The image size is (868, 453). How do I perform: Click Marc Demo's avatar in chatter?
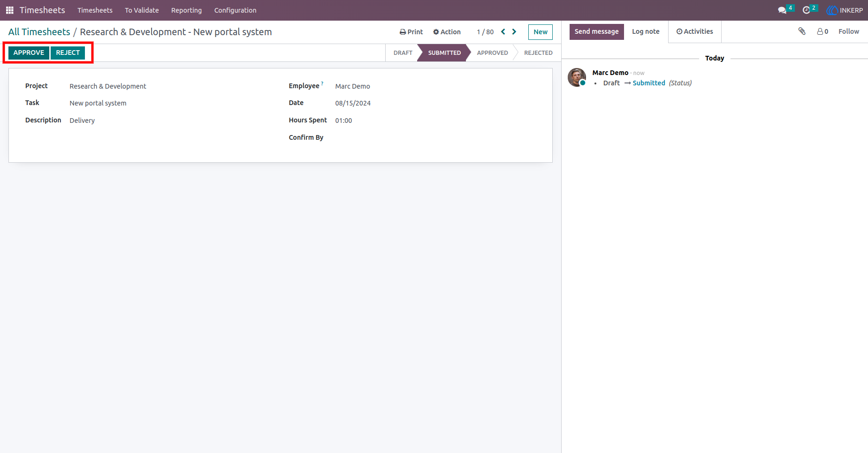(x=577, y=77)
